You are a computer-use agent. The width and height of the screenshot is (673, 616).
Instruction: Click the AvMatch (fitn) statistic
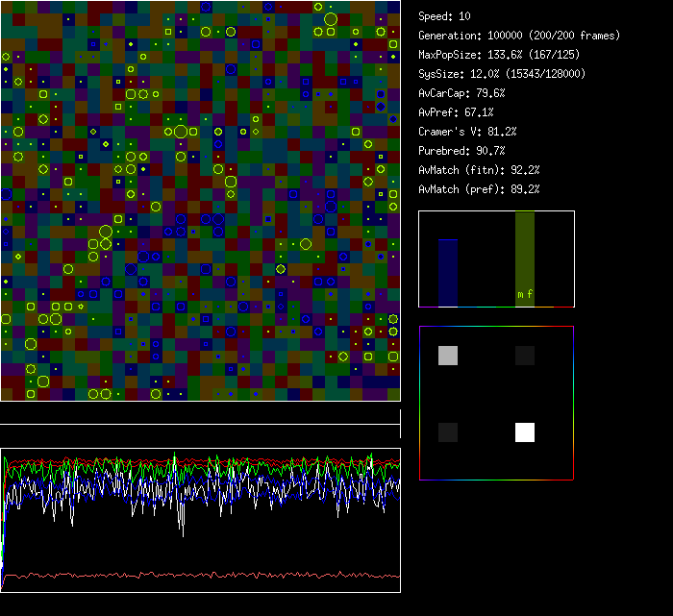pos(479,170)
